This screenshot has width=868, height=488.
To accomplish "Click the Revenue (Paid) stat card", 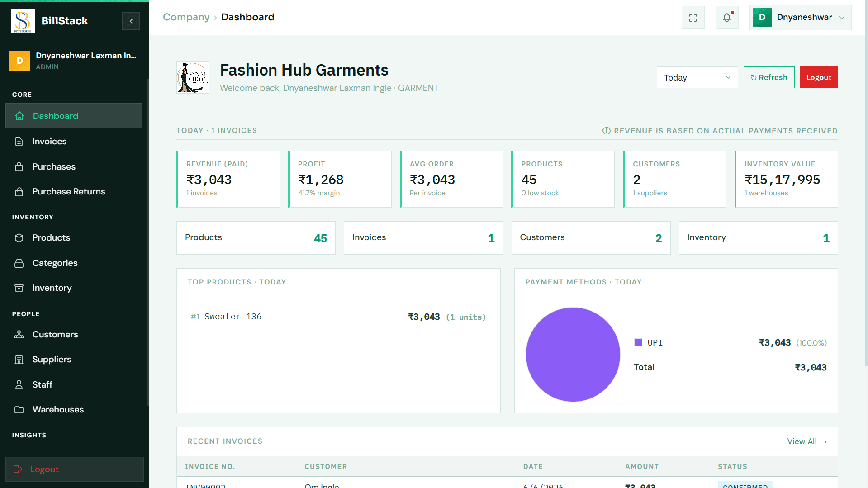I will click(228, 179).
